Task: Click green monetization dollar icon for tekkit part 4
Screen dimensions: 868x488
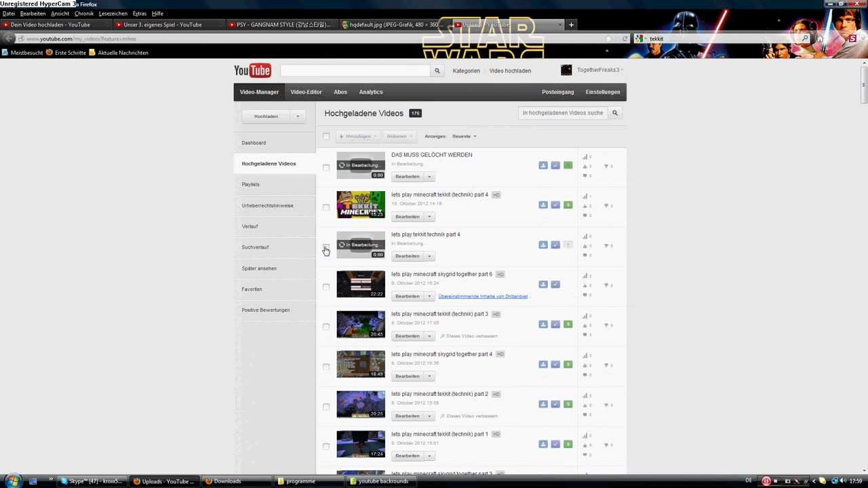Action: click(x=568, y=205)
